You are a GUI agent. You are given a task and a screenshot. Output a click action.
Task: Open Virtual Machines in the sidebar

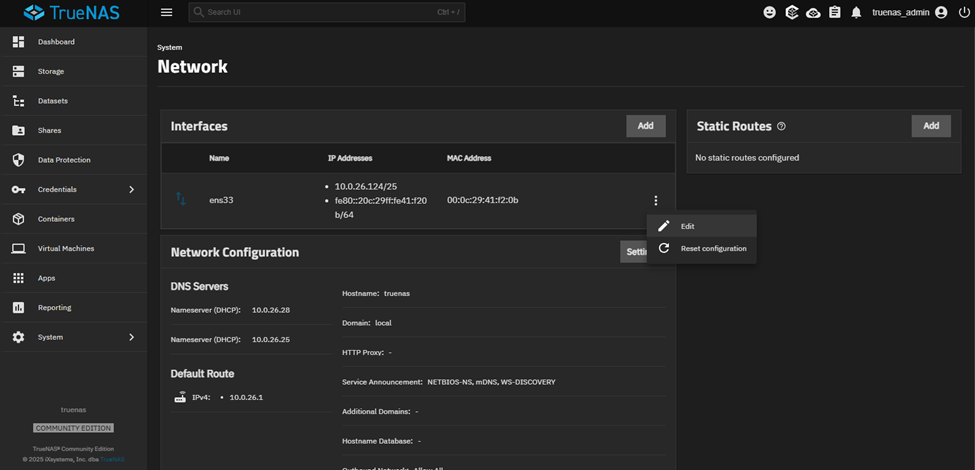(x=65, y=248)
